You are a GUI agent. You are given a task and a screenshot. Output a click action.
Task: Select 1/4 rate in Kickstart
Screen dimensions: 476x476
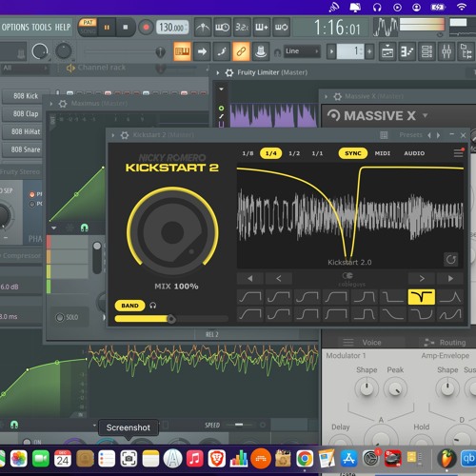pyautogui.click(x=271, y=153)
